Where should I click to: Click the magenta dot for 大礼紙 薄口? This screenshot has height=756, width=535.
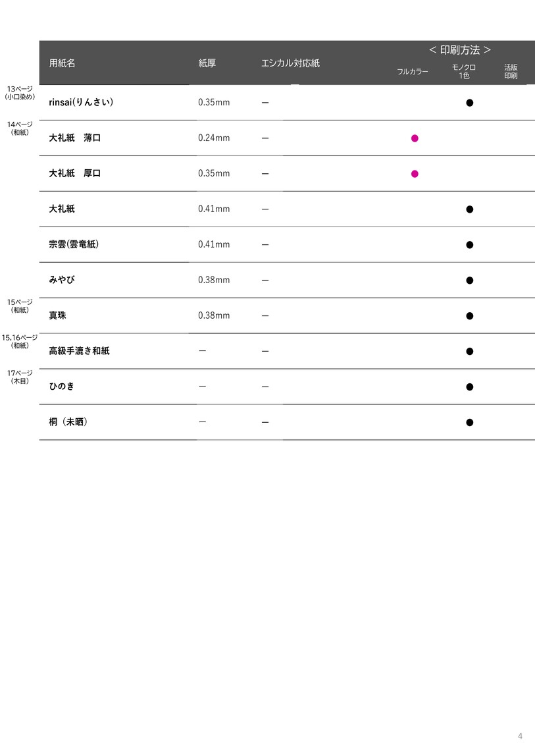coord(415,138)
